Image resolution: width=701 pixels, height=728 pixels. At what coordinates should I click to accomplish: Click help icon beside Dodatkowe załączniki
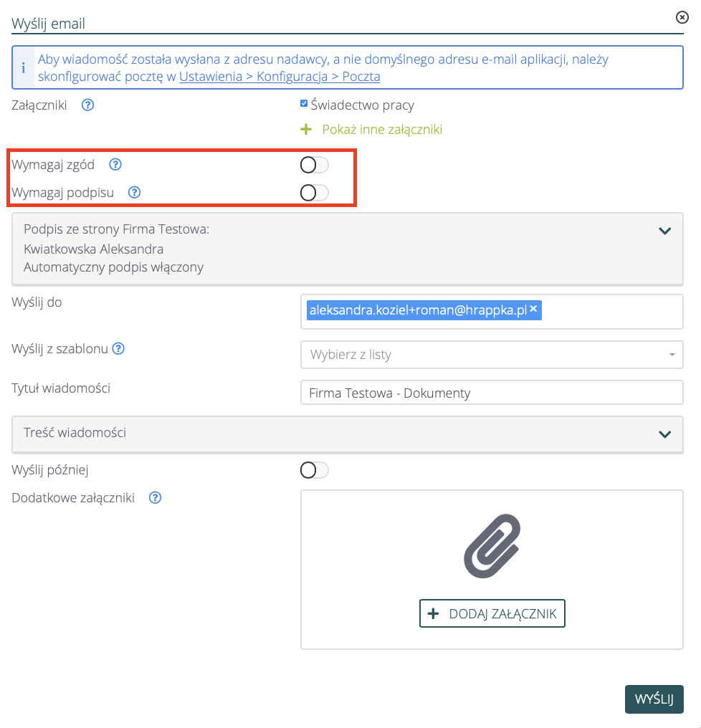click(x=155, y=497)
